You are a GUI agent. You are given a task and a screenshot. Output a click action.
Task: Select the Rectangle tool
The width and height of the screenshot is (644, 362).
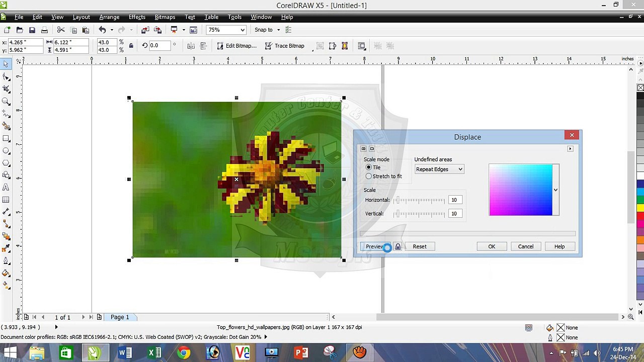point(6,138)
